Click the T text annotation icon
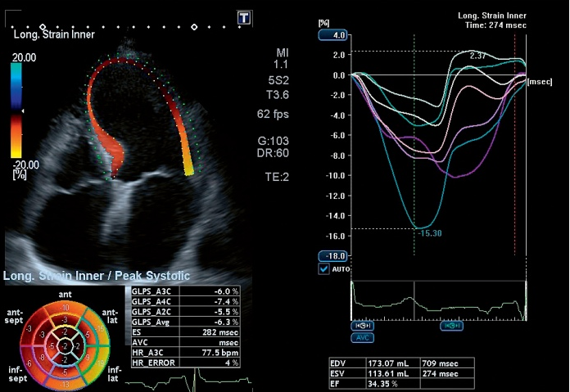Screen dimensions: 570x392 (x=244, y=17)
